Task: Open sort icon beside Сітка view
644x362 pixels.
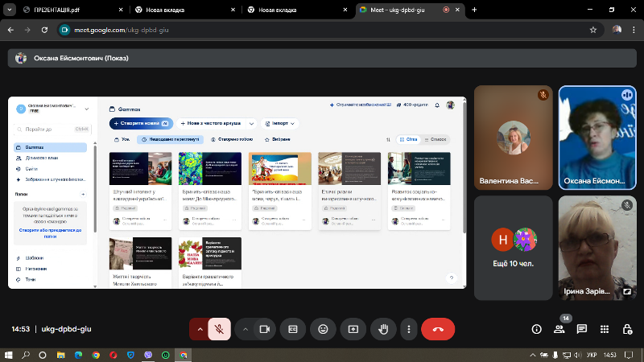Action: pos(388,139)
